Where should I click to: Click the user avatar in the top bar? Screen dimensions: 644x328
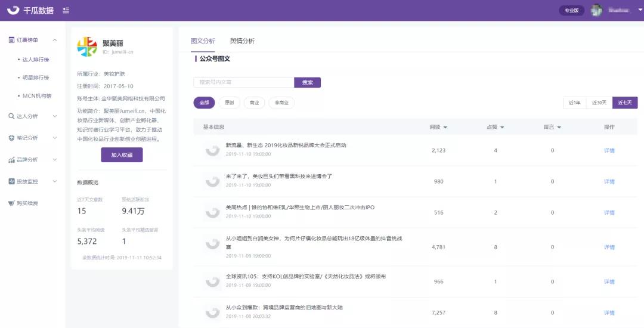coord(596,10)
